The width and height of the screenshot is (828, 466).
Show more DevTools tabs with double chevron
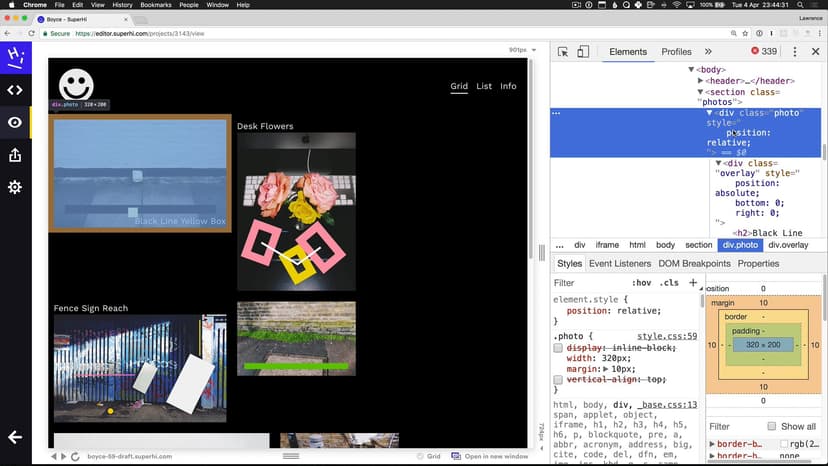click(708, 52)
